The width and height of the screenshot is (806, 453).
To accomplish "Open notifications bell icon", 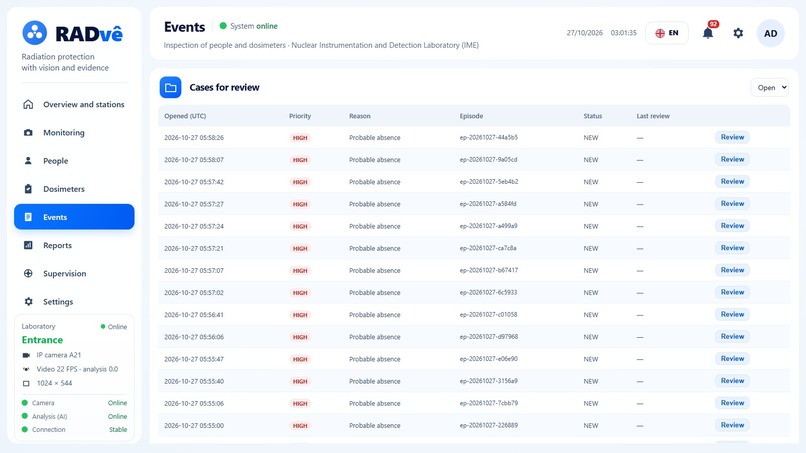I will tap(708, 33).
